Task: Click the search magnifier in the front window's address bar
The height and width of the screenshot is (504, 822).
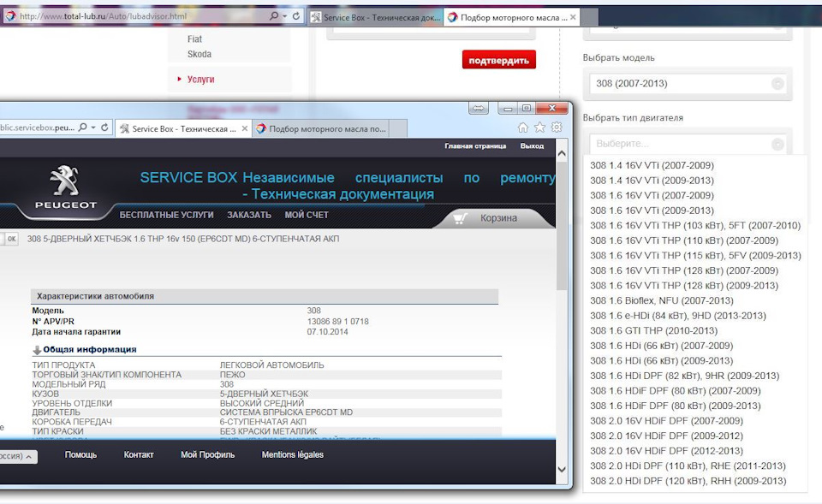Action: coord(82,127)
